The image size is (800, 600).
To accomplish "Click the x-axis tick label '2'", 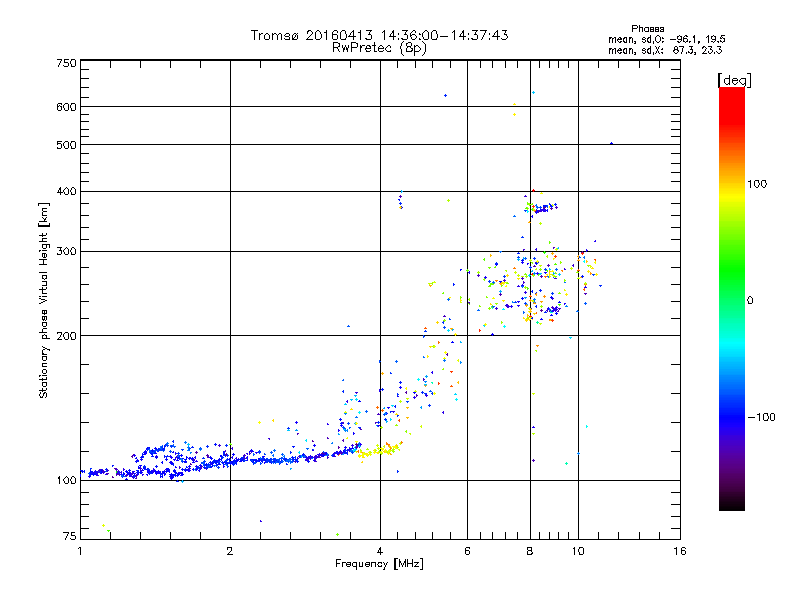I will 230,551.
